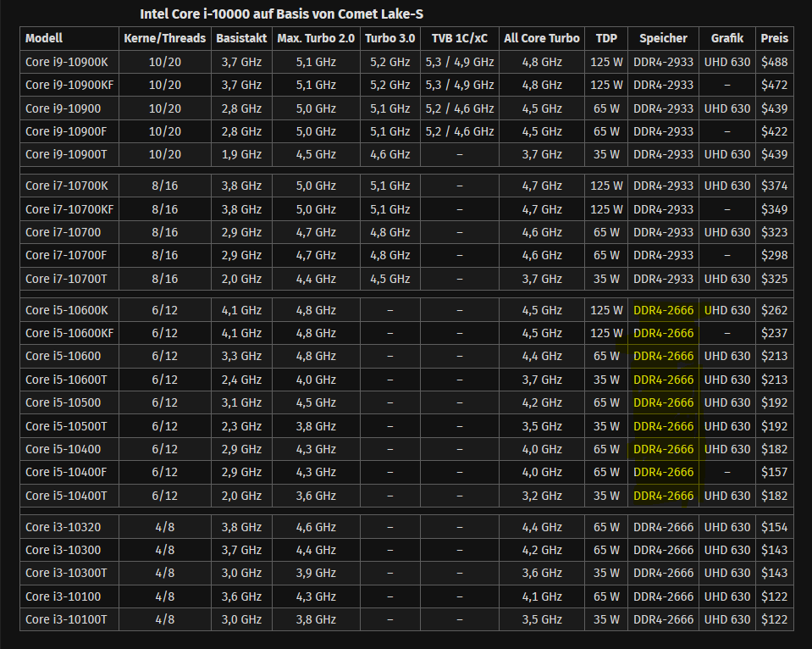
Task: Click '125 W' TDP in the i7-10700KF row
Action: (x=606, y=209)
